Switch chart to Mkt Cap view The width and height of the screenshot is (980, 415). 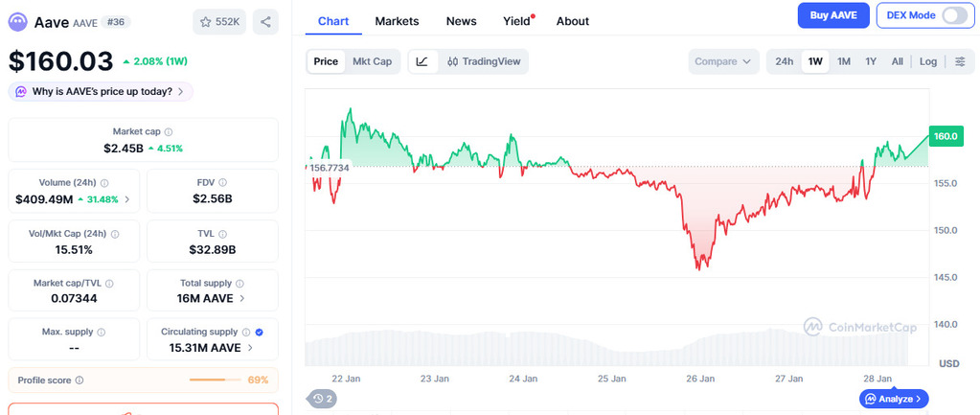[372, 61]
